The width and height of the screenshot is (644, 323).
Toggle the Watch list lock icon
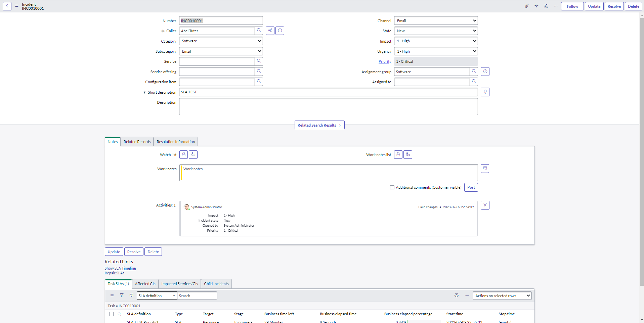pyautogui.click(x=183, y=154)
